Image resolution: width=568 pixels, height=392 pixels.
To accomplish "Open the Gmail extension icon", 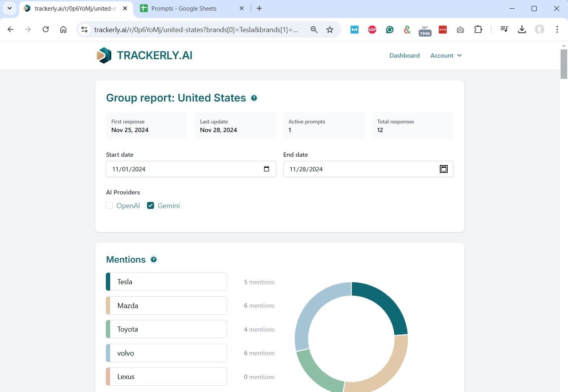I will [354, 29].
